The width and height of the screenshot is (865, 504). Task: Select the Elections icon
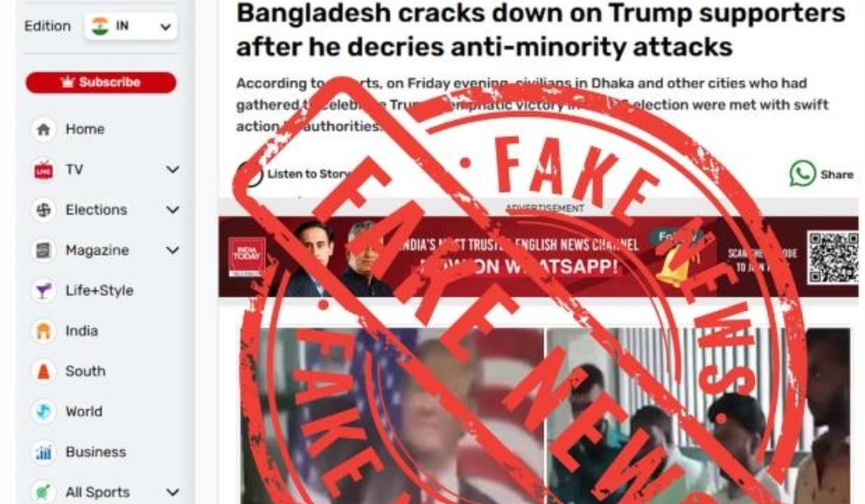coord(43,211)
